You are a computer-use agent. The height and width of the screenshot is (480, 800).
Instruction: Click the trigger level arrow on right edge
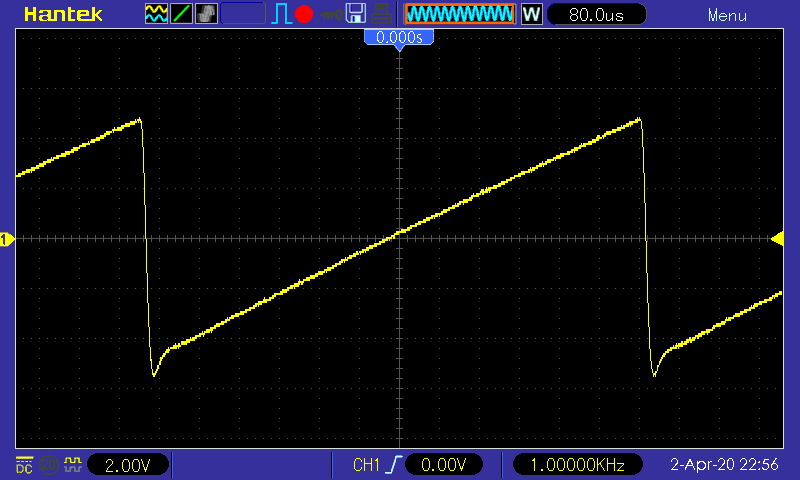(x=777, y=238)
